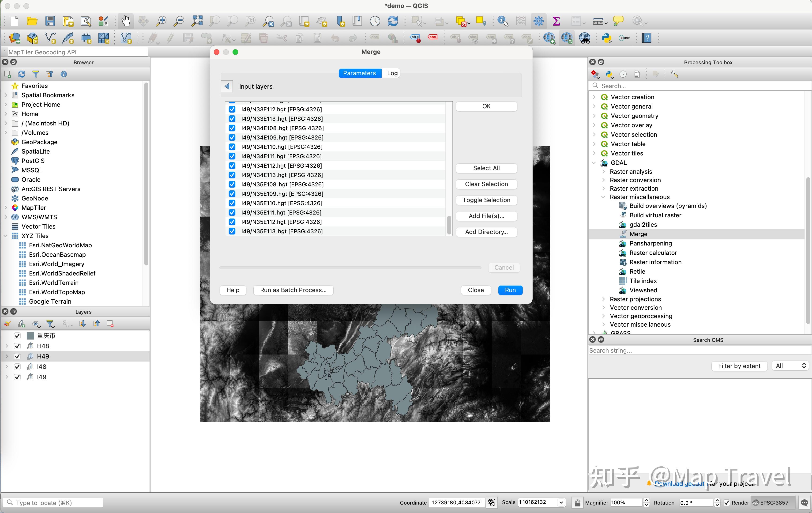Switch to the Log tab in the Merge dialog
Viewport: 812px width, 513px height.
[x=391, y=73]
